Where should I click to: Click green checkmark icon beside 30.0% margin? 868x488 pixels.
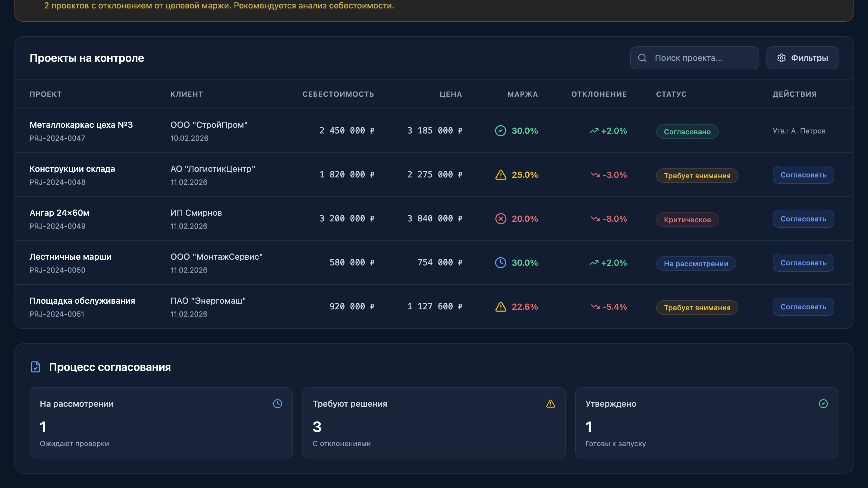point(500,131)
